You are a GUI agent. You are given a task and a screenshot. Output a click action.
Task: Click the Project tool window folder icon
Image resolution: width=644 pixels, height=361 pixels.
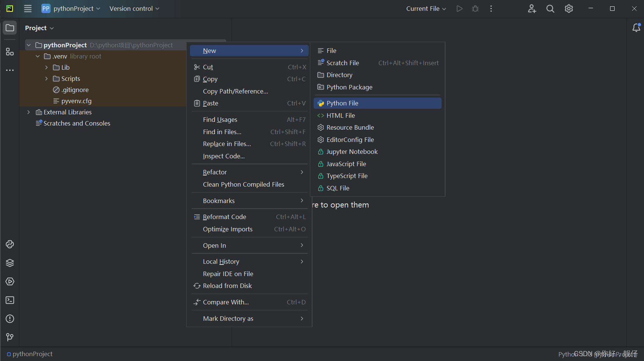click(10, 28)
